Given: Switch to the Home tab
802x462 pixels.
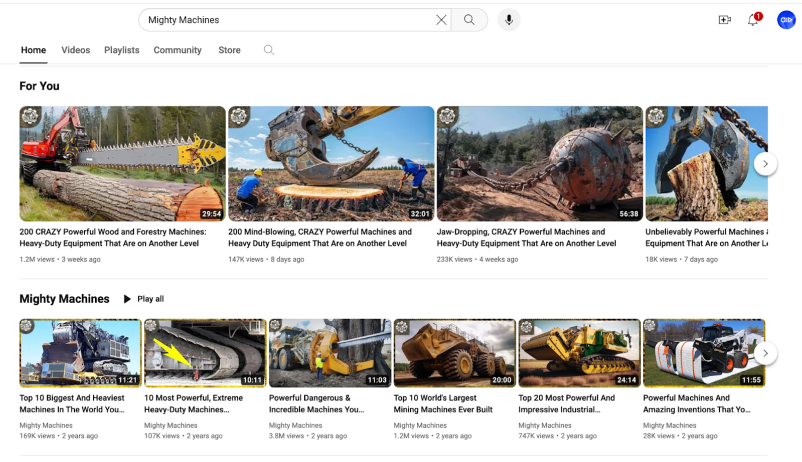Looking at the screenshot, I should click(x=33, y=50).
